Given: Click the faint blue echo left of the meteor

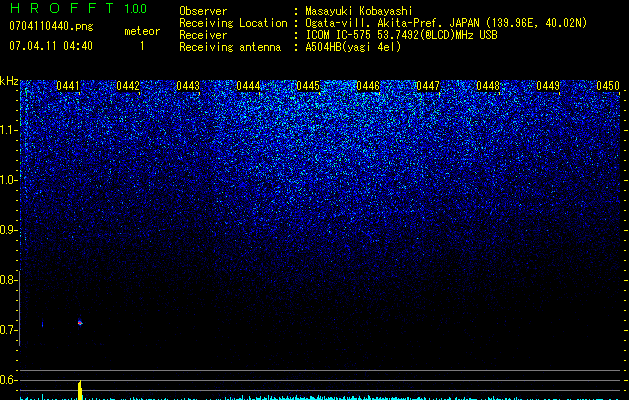Looking at the screenshot, I should pos(43,323).
